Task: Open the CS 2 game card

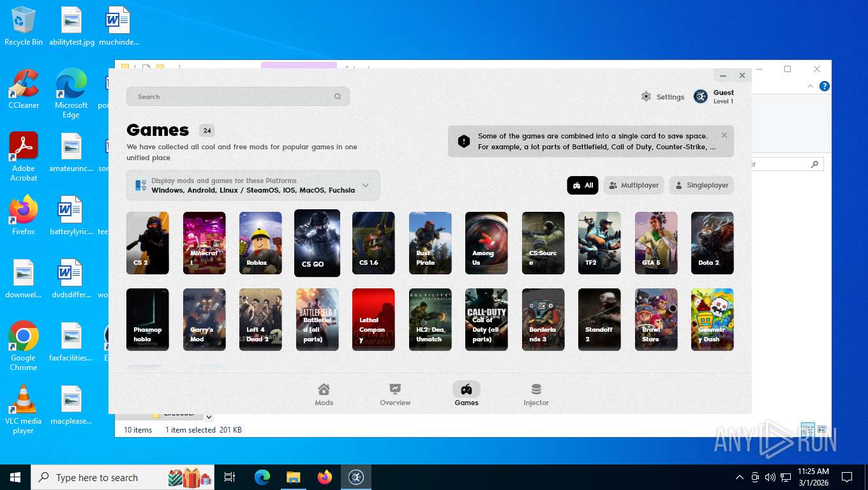Action: [147, 243]
